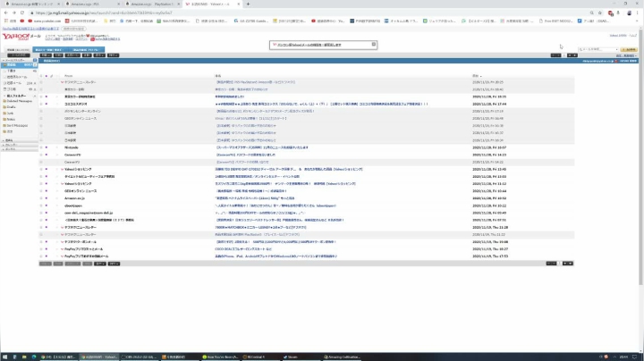The width and height of the screenshot is (644, 361).
Task: Sort messages by 日付 date column
Action: (x=476, y=76)
